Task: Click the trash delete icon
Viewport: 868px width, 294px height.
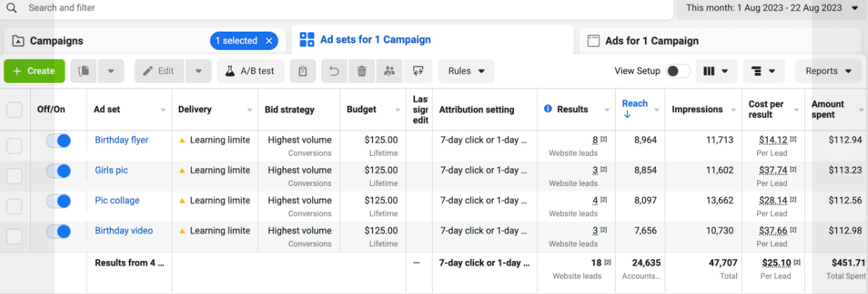Action: click(x=362, y=71)
